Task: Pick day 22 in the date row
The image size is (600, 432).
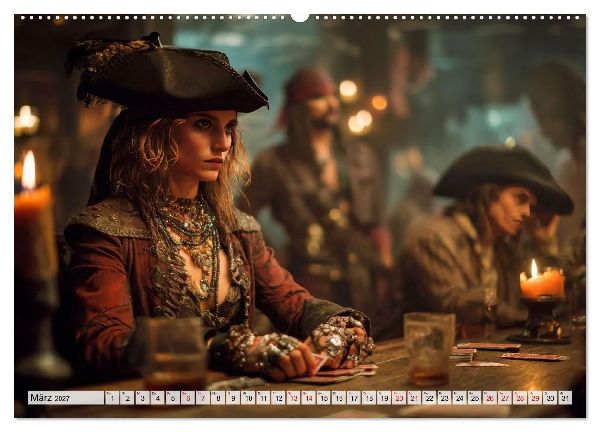Action: (x=429, y=398)
